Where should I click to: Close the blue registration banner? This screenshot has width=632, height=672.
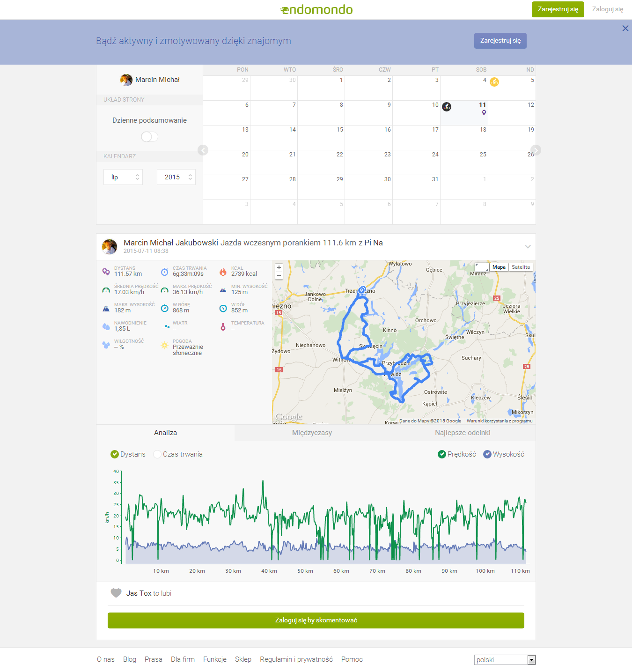pyautogui.click(x=625, y=28)
